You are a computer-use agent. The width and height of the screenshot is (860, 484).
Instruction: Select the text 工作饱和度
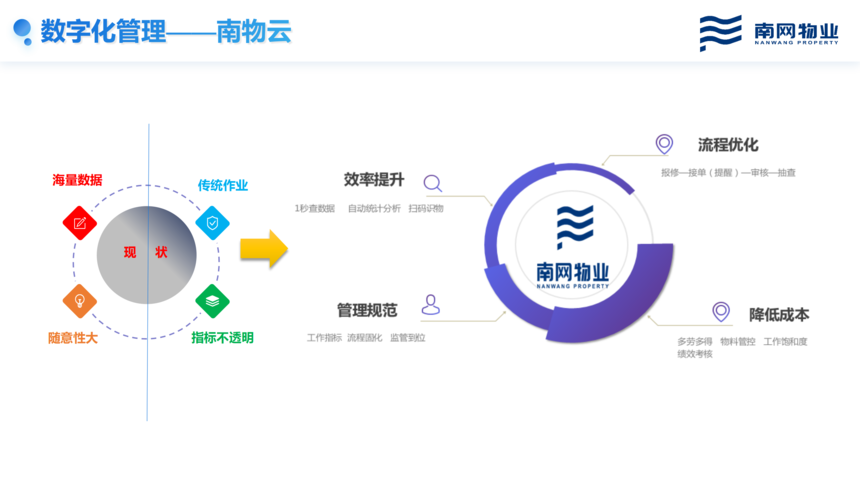coord(785,342)
